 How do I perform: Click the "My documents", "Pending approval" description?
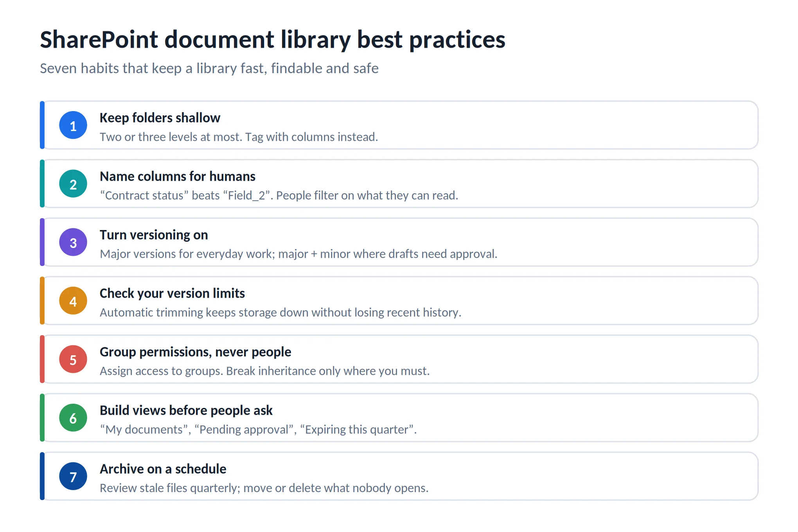coord(258,430)
